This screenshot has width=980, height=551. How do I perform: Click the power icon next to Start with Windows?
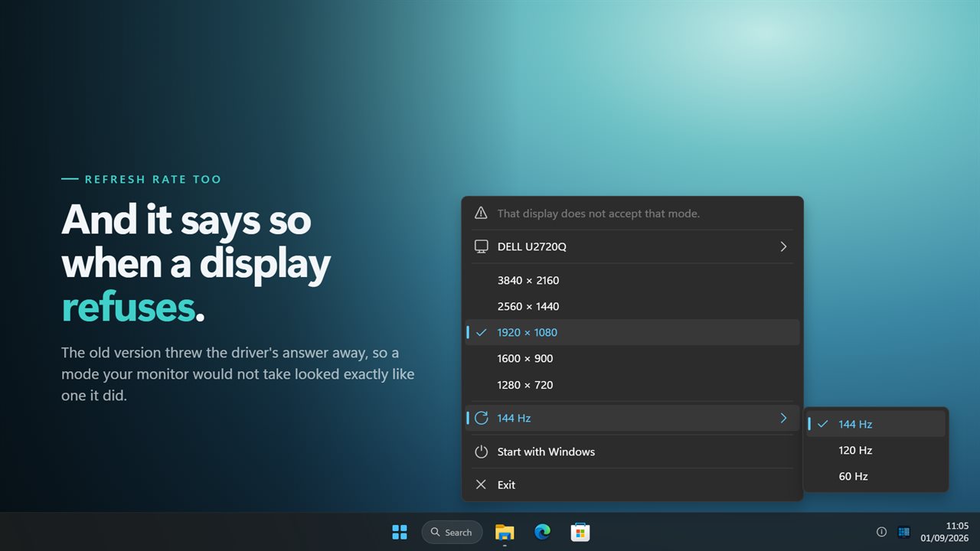(481, 452)
